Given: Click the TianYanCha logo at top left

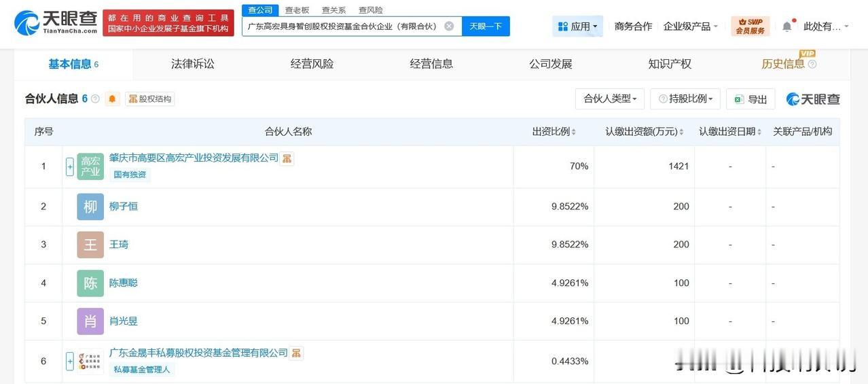Looking at the screenshot, I should [x=56, y=23].
